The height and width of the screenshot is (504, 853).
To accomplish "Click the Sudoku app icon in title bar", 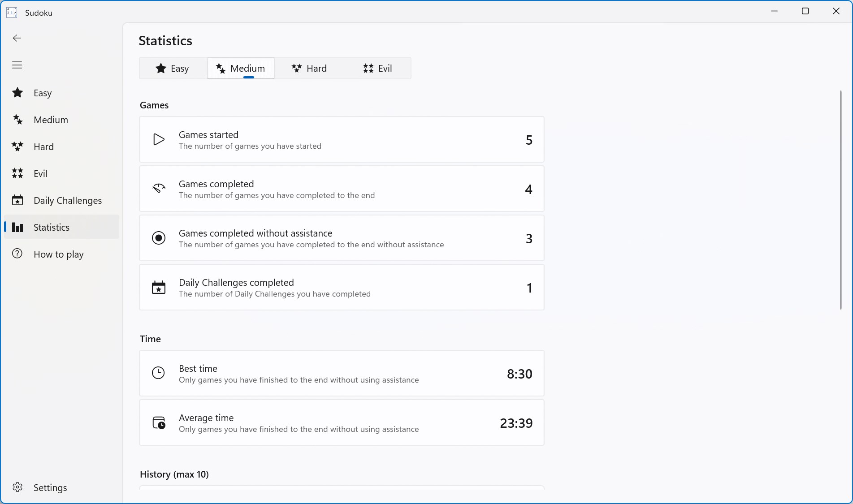I will click(x=11, y=12).
